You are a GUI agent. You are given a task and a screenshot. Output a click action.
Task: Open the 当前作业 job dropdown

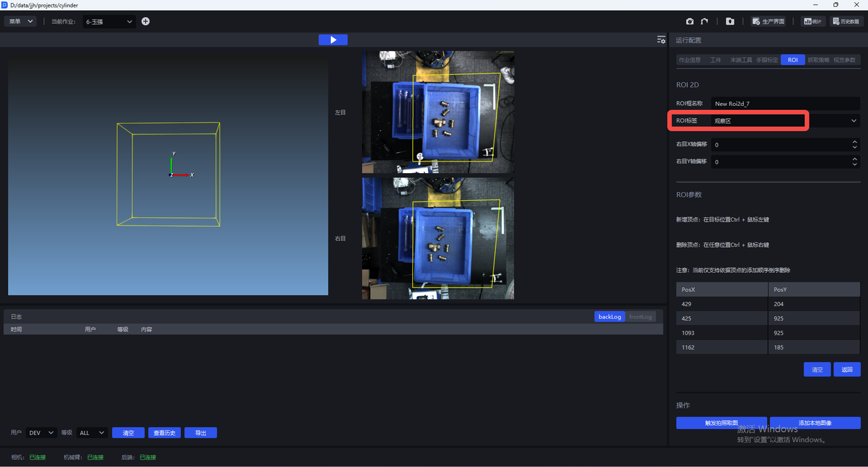109,22
